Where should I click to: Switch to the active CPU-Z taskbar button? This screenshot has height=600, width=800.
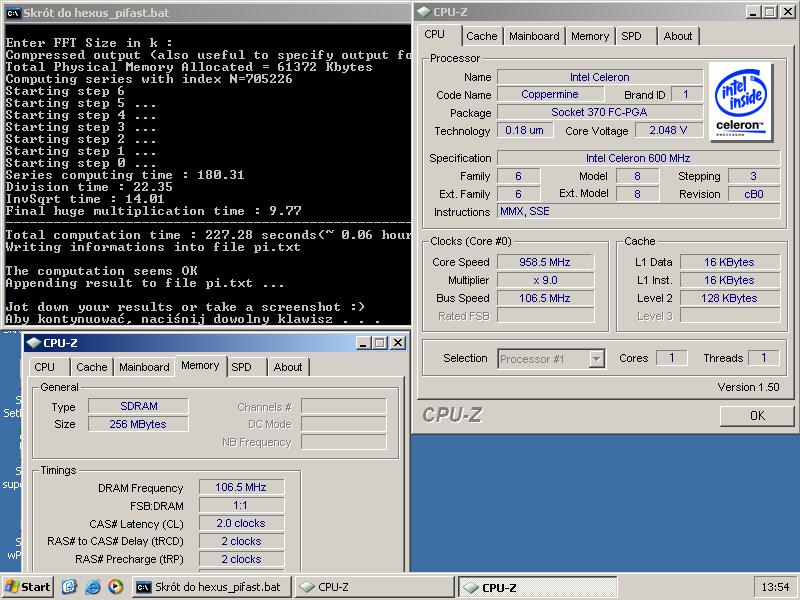pos(537,587)
